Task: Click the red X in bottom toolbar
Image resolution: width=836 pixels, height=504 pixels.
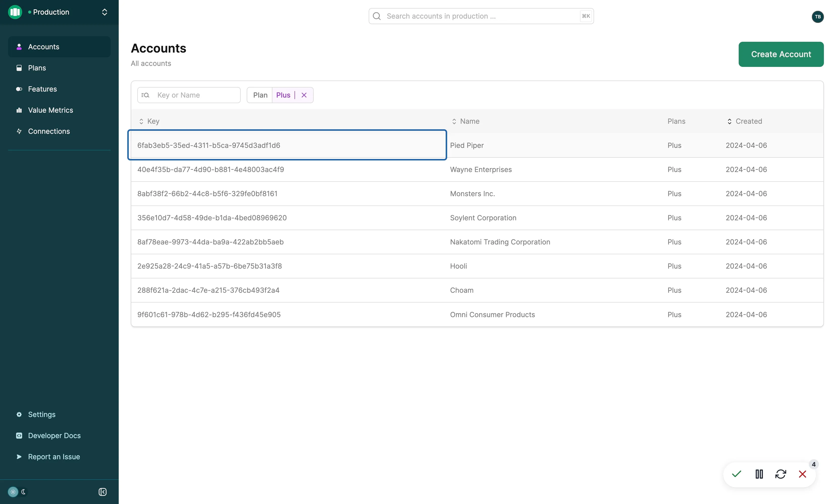Action: tap(802, 474)
